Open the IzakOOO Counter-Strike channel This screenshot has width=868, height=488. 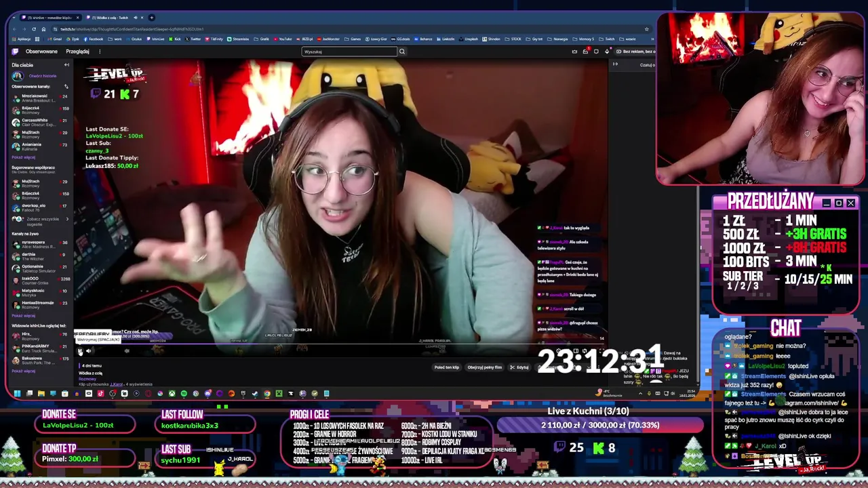pos(40,281)
